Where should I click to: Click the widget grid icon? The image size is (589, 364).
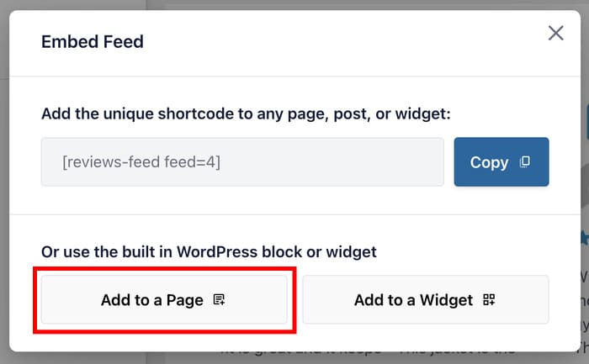[490, 299]
